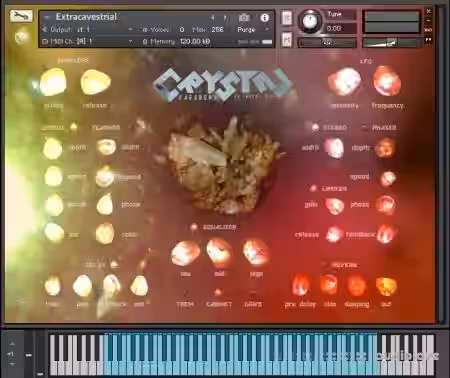Enable the CABINET effect button
The image size is (450, 378).
tap(218, 292)
